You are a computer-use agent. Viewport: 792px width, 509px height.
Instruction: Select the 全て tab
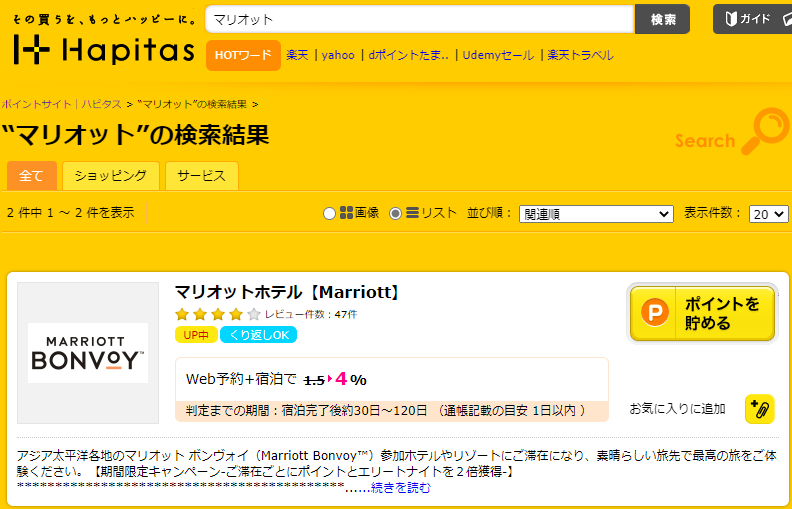pos(31,176)
